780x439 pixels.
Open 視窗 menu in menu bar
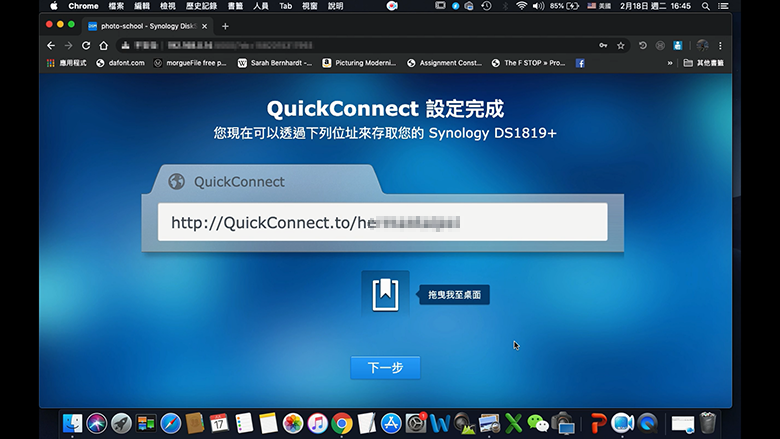[310, 6]
